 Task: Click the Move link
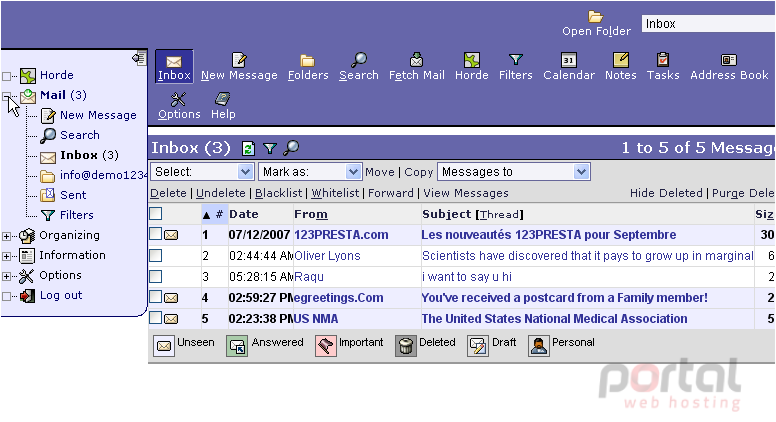(x=380, y=172)
